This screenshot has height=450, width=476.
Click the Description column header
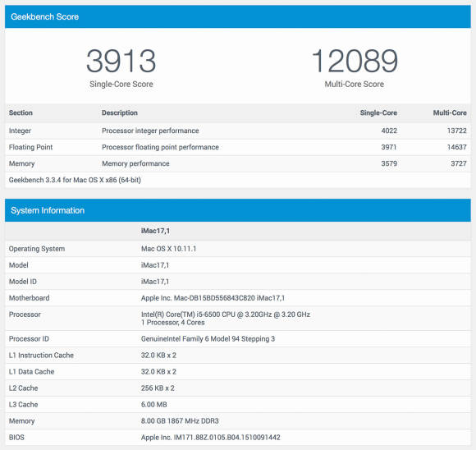[x=120, y=112]
